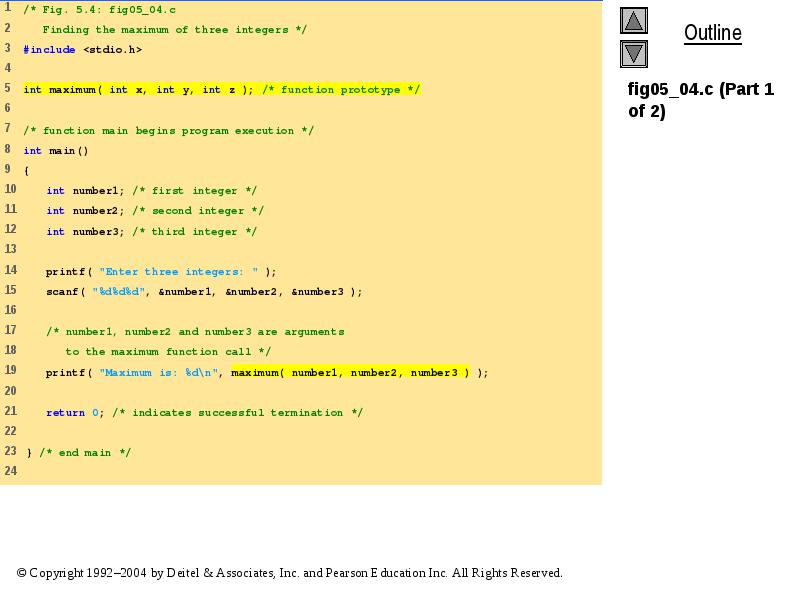Click the '/* end main */' comment
This screenshot has height=600, width=800.
pos(85,453)
